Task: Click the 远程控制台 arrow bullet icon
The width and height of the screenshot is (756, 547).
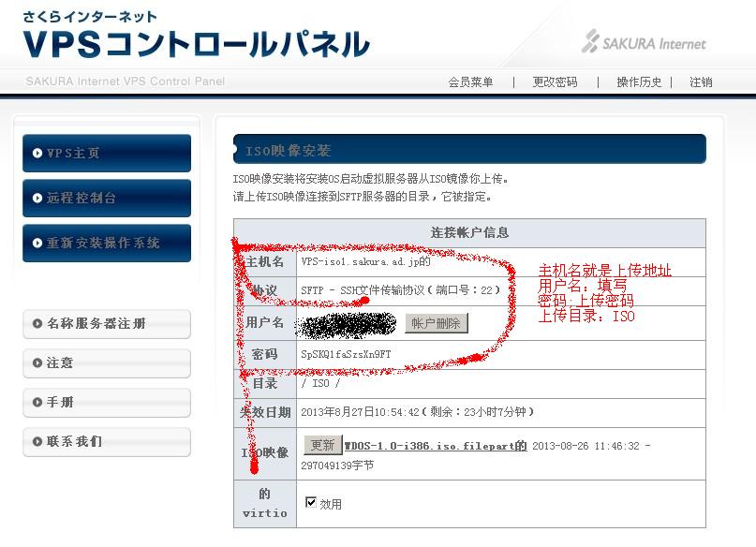Action: pyautogui.click(x=37, y=198)
